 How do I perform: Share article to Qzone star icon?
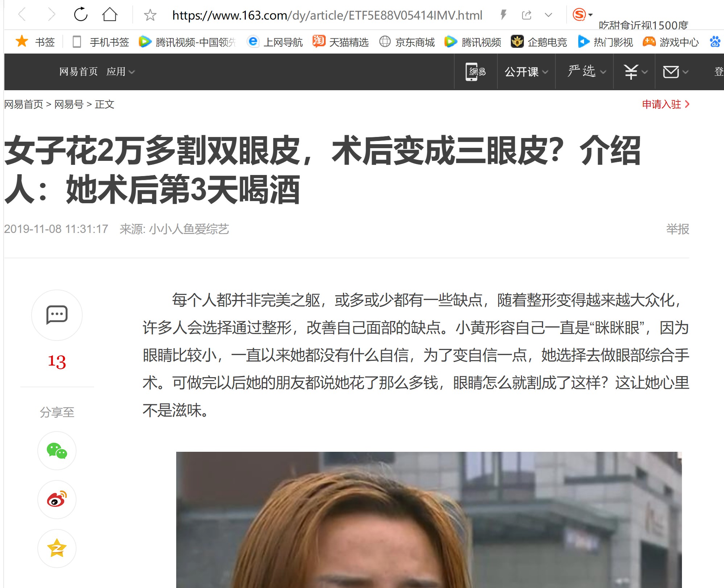[x=57, y=548]
